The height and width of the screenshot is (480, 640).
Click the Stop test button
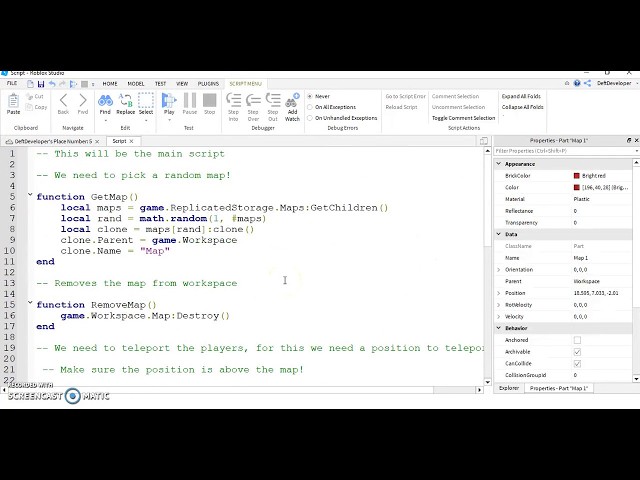(x=209, y=100)
